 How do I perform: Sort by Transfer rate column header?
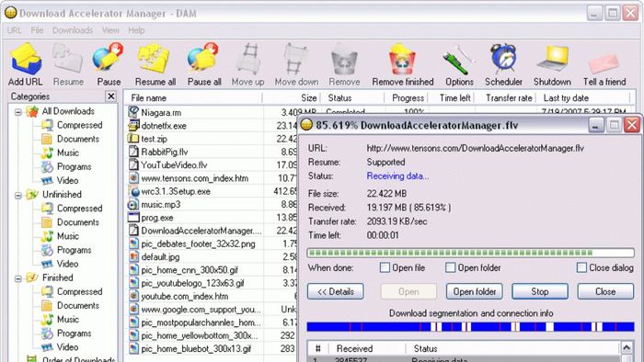506,98
